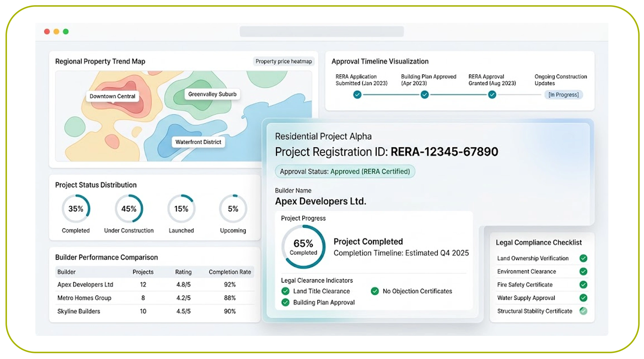Viewport: 644px width, 359px height.
Task: Select the Greenvalley Suburb map label
Action: coord(212,94)
